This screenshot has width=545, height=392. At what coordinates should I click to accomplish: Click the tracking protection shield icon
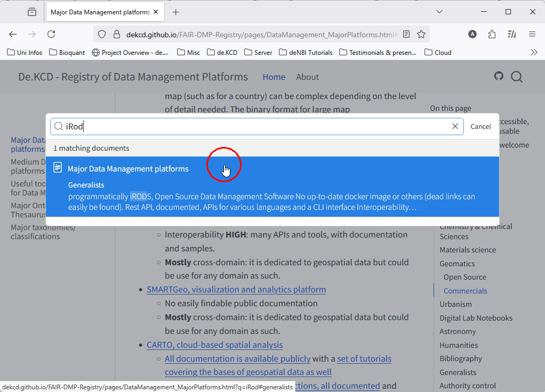(102, 34)
